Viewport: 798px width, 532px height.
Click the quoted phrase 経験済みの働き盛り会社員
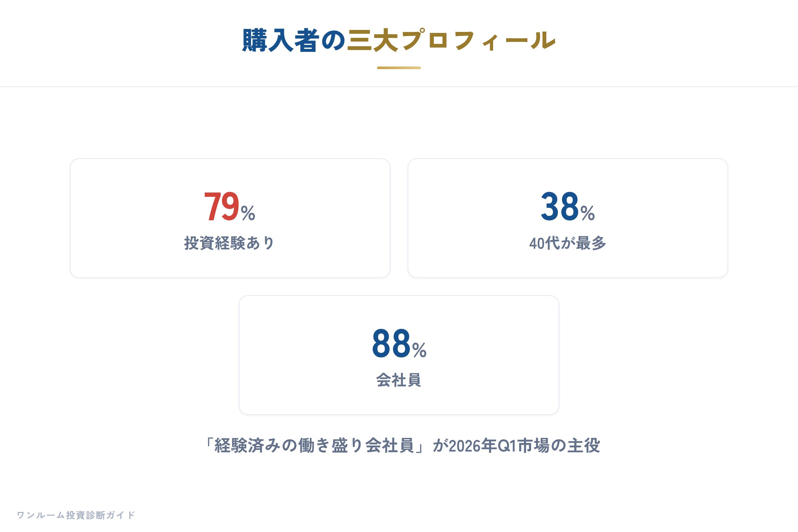(x=314, y=446)
